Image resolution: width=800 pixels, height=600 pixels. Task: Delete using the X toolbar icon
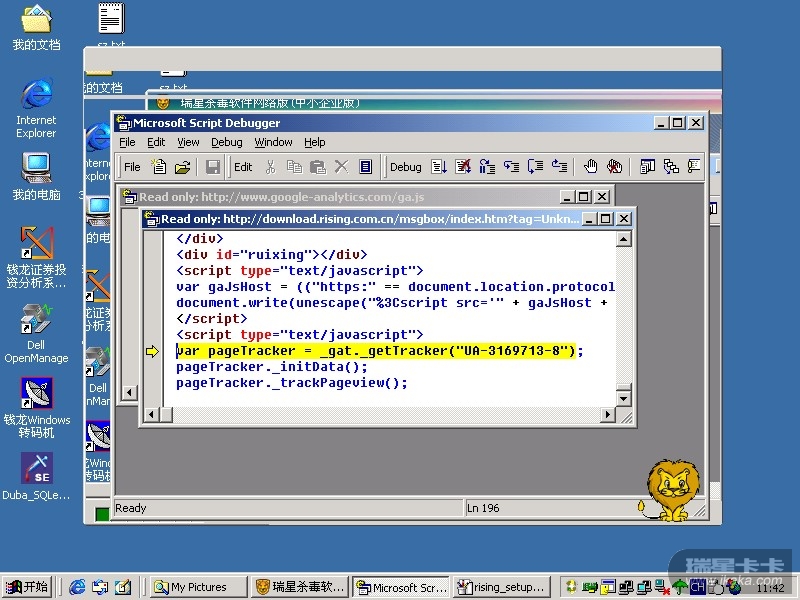tap(341, 166)
